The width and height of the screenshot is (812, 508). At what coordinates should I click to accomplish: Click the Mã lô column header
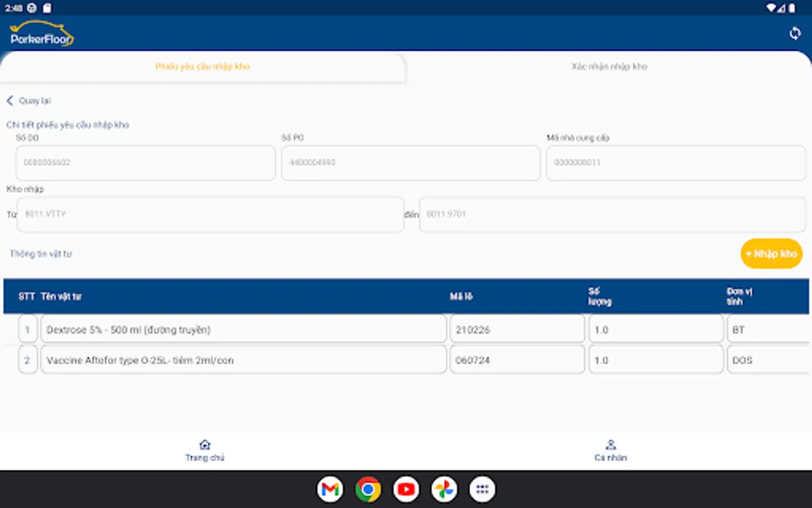pyautogui.click(x=461, y=296)
